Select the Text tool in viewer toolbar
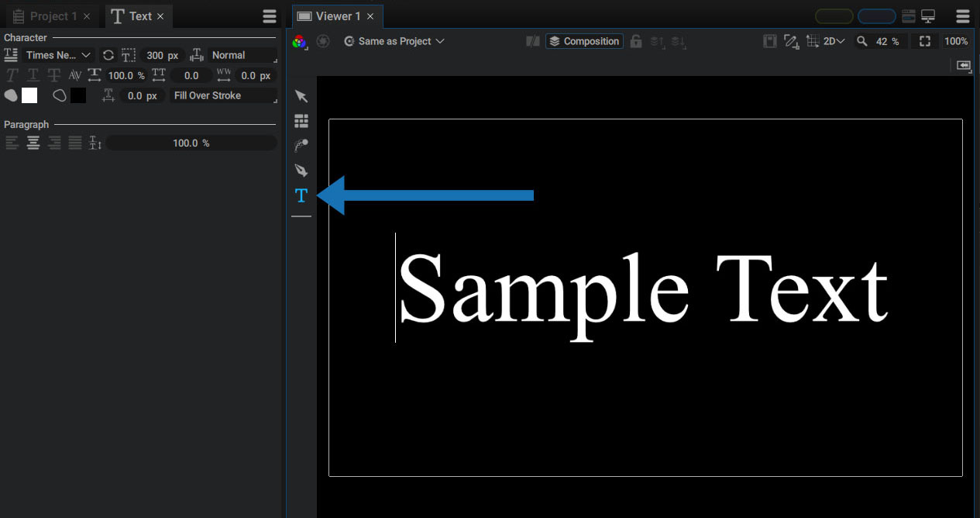The width and height of the screenshot is (980, 518). [x=301, y=196]
